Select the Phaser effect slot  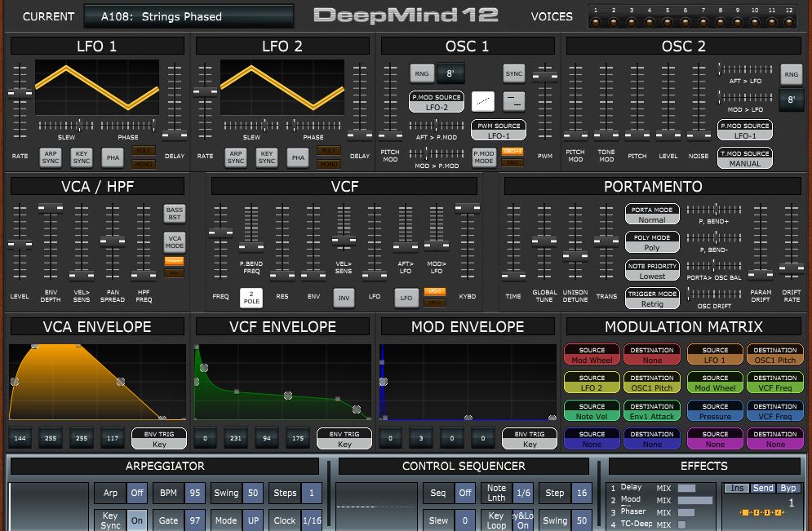[632, 511]
